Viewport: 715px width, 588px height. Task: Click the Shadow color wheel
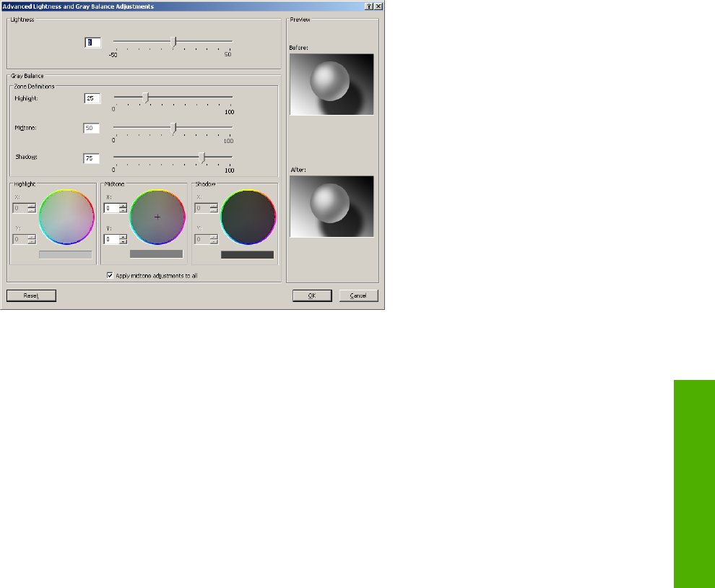(248, 217)
